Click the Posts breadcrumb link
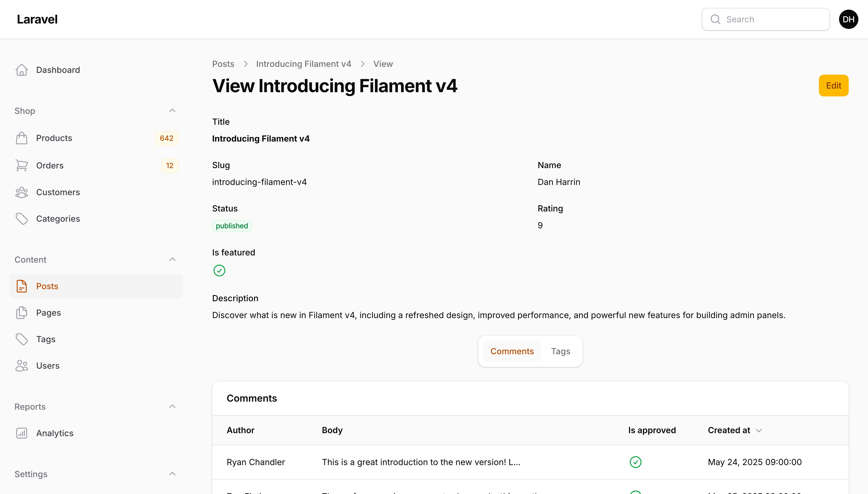 (223, 64)
